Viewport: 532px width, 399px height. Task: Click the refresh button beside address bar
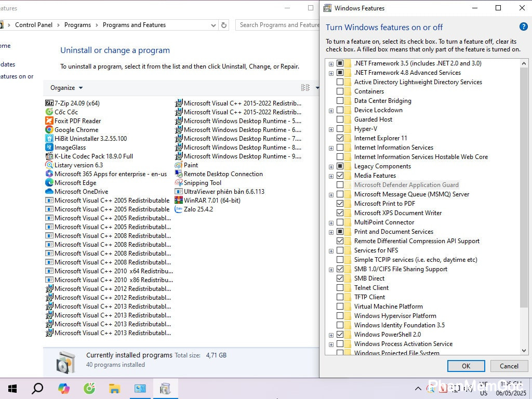coord(224,25)
